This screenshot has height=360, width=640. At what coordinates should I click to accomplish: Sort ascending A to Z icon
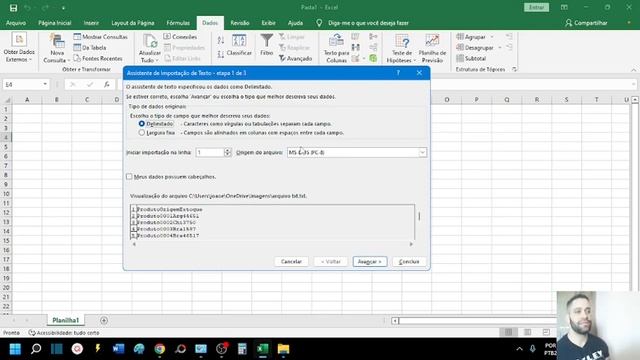click(x=221, y=40)
